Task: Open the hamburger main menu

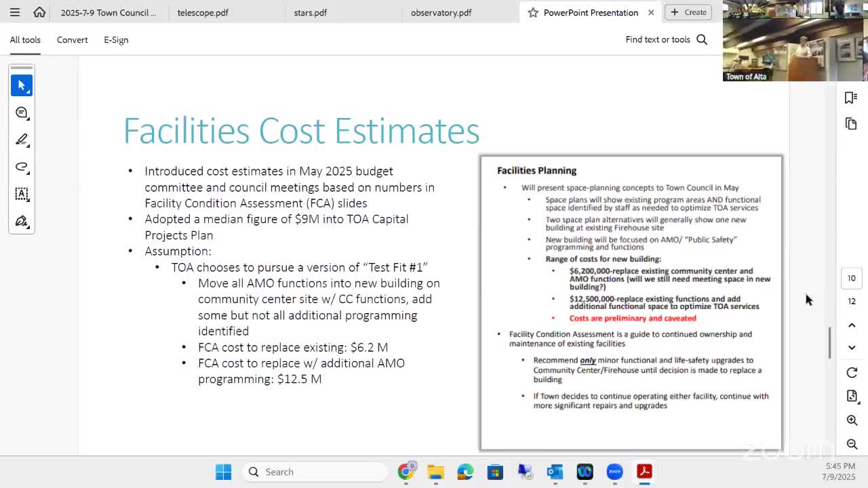Action: [15, 12]
